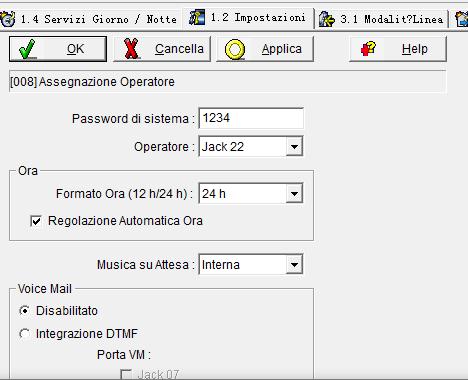Click the red X Cancella icon
This screenshot has width=468, height=380.
click(131, 49)
